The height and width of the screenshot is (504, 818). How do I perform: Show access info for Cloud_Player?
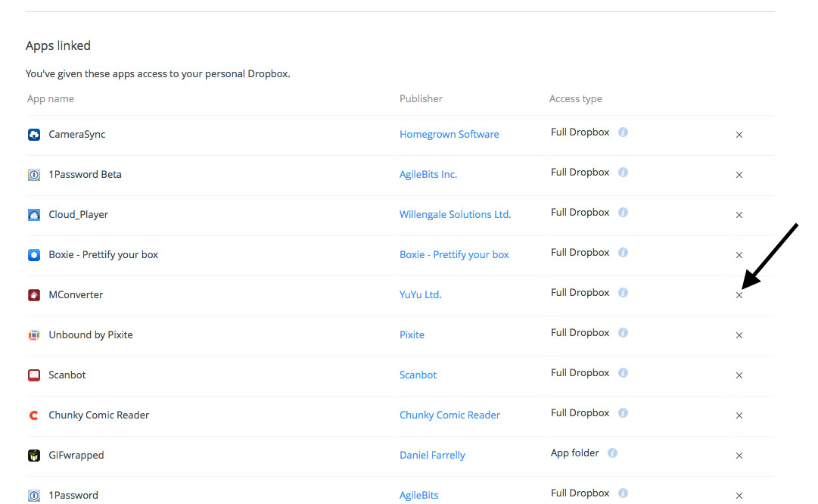[x=623, y=213]
